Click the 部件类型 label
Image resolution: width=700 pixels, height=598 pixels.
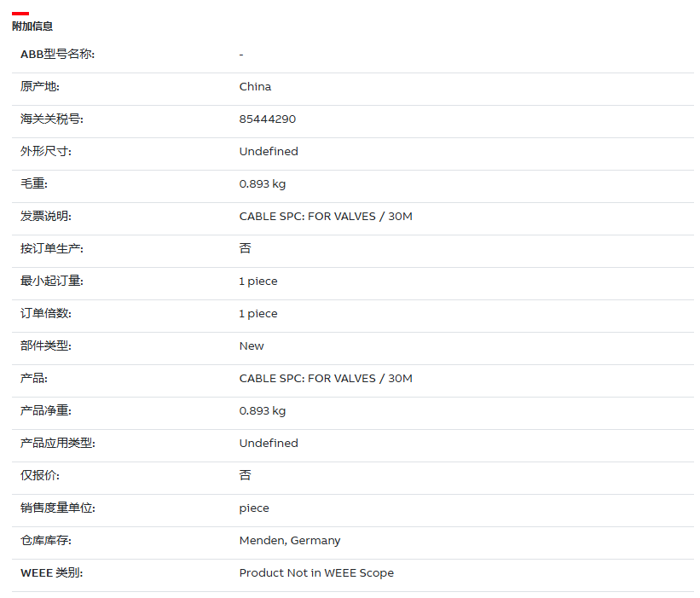(46, 345)
